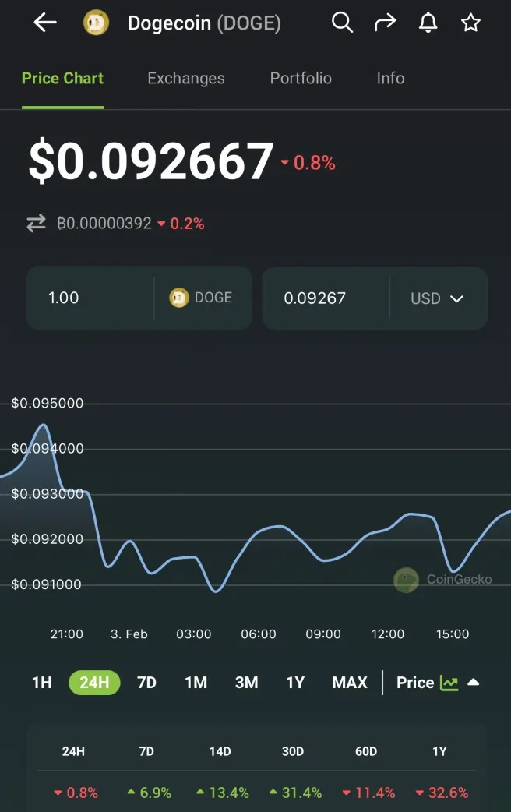Screen dimensions: 511x812
Task: Tap the back arrow icon
Action: tap(45, 23)
